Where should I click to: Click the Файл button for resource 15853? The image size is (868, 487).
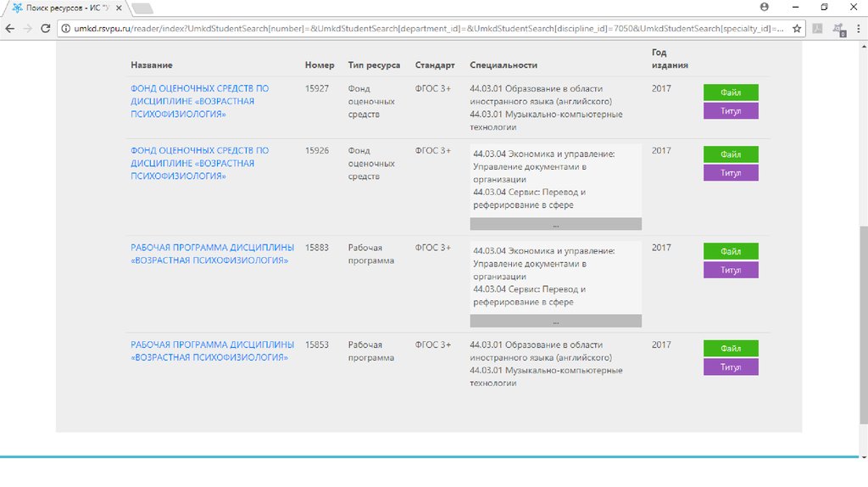[x=731, y=349]
